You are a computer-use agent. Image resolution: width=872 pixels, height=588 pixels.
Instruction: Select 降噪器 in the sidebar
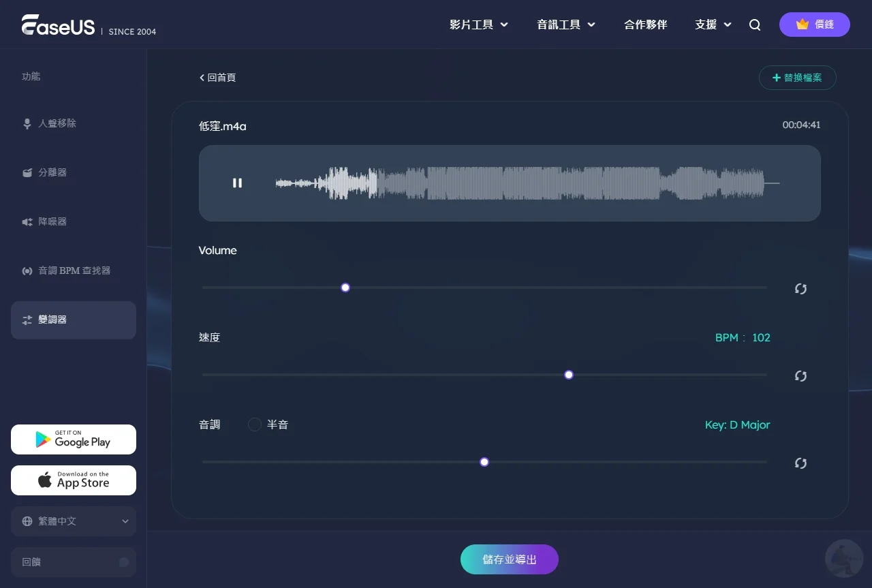coord(74,221)
